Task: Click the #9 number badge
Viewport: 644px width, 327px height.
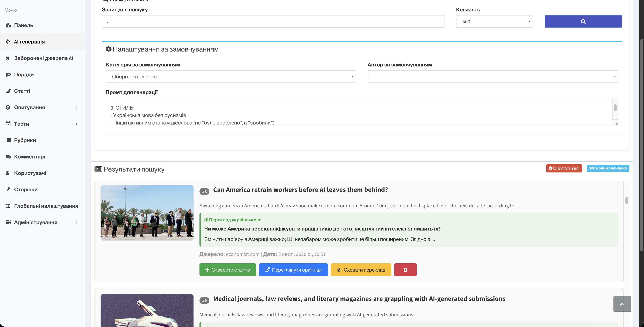Action: pyautogui.click(x=204, y=300)
